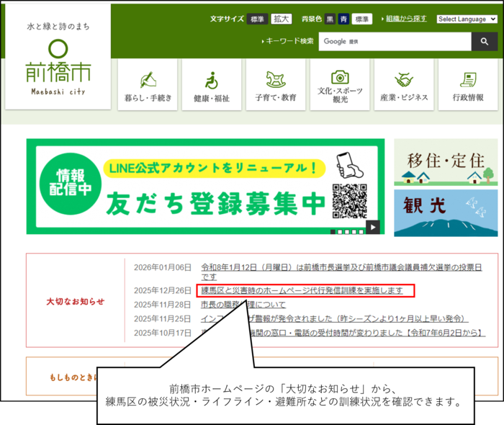
Task: Click the magnifier search button
Action: [485, 42]
